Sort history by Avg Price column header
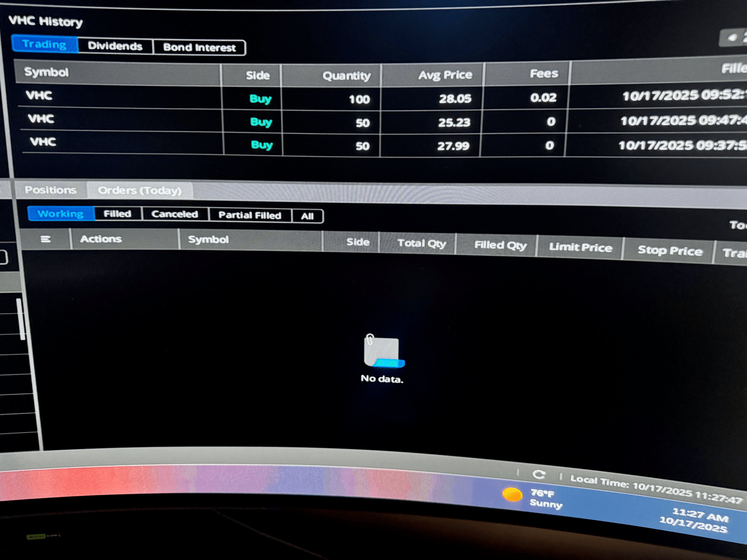 tap(445, 75)
